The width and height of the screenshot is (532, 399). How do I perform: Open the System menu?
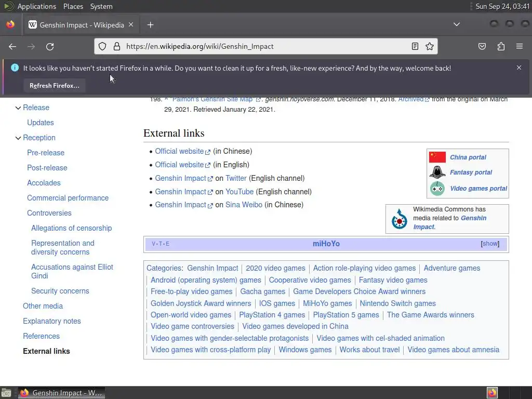coord(101,6)
